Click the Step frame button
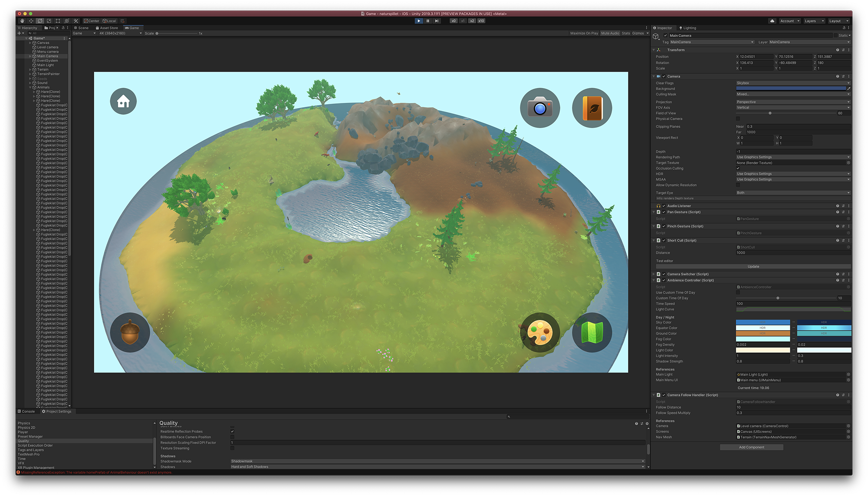The width and height of the screenshot is (868, 496). tap(437, 21)
